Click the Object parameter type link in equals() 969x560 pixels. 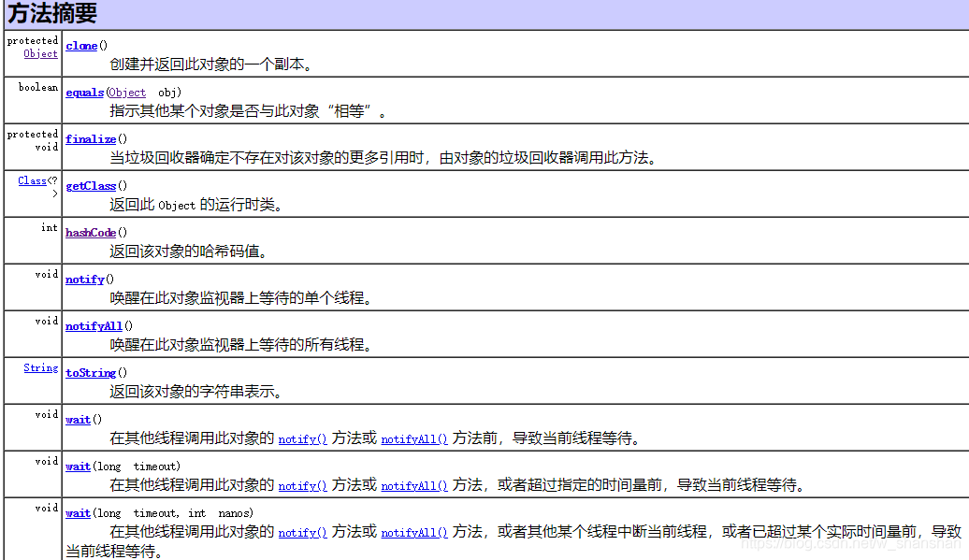click(x=126, y=92)
